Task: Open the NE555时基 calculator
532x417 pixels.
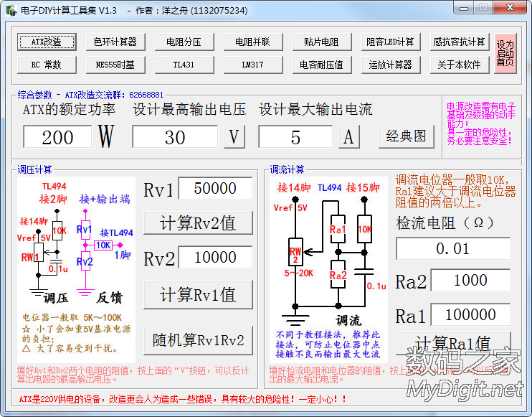Action: tap(115, 65)
